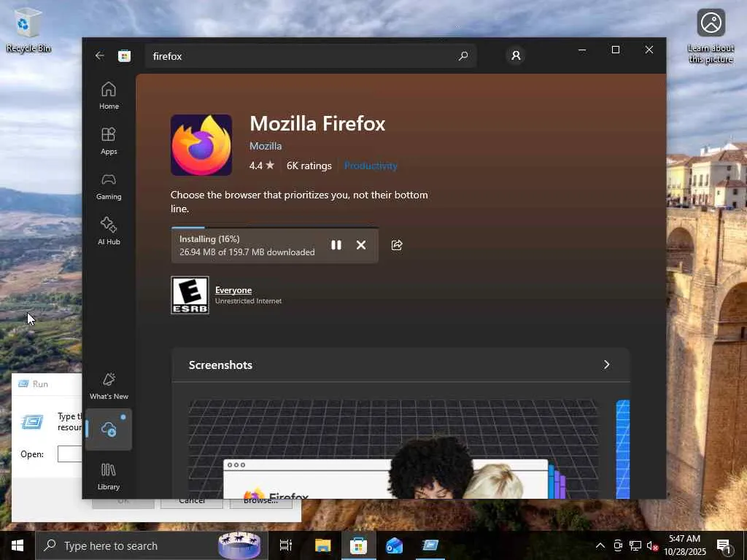Click the 6K ratings text
This screenshot has height=560, width=747.
point(309,166)
